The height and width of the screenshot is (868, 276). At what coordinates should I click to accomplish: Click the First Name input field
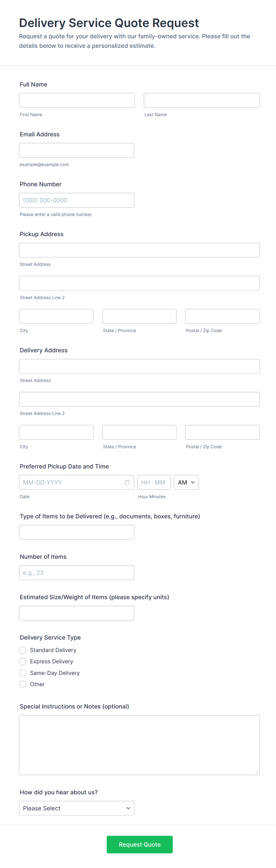click(x=77, y=100)
